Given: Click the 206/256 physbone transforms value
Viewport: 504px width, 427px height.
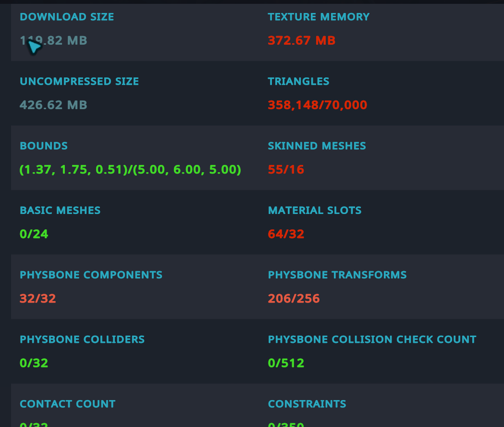Looking at the screenshot, I should 294,299.
